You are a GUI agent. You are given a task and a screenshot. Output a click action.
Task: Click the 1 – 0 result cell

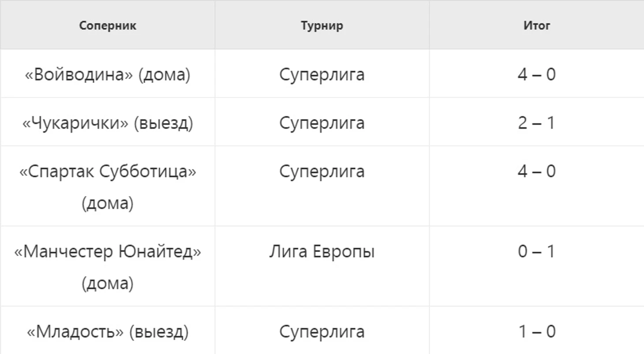(x=537, y=330)
